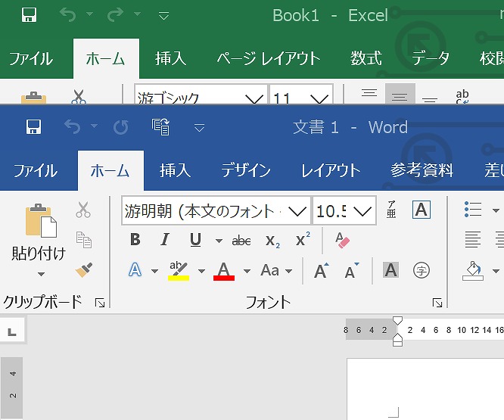Open text effects dropdown arrow

(x=154, y=271)
